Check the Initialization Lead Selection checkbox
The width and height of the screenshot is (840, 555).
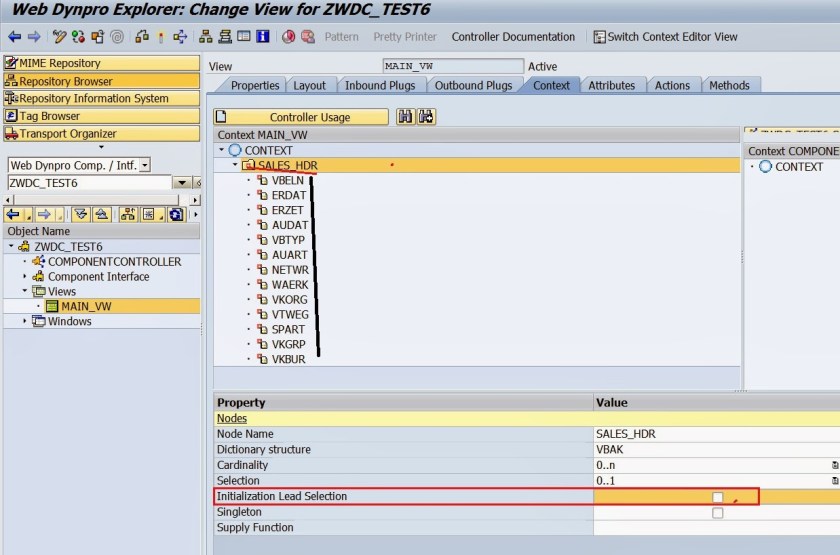pos(717,497)
